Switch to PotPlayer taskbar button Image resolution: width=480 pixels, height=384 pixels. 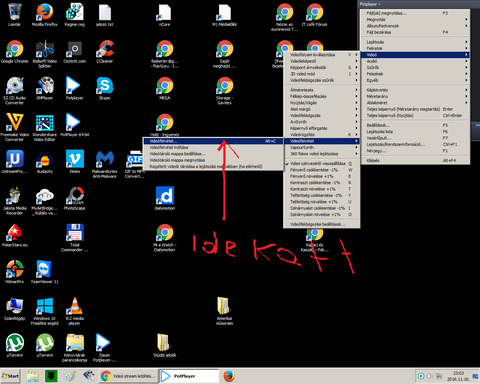tap(189, 376)
